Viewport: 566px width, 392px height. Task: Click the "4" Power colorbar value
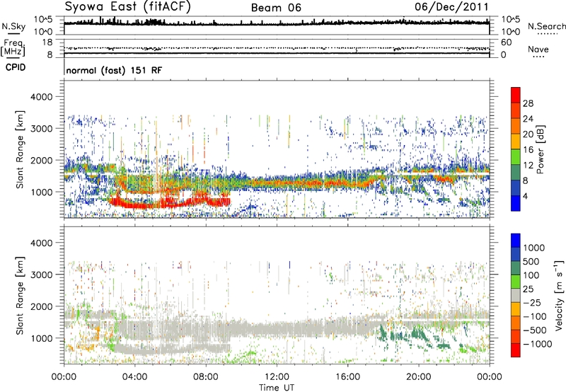tap(526, 196)
